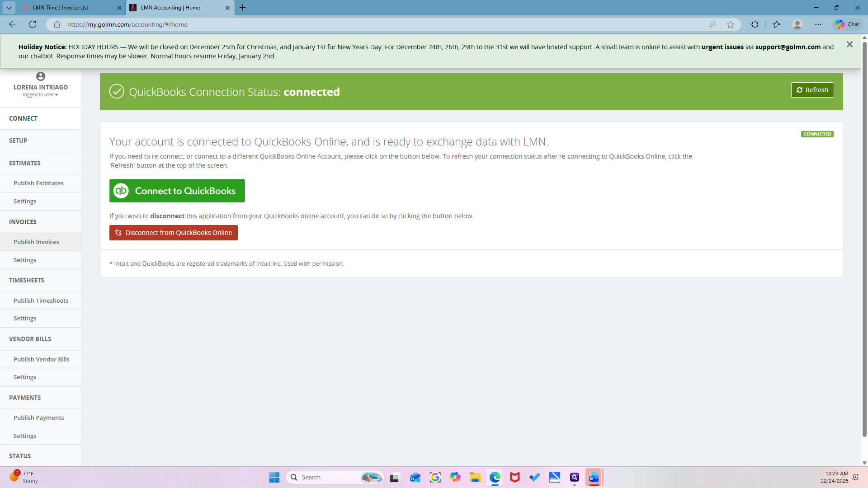
Task: Open the password key icon in address bar
Action: click(x=712, y=24)
